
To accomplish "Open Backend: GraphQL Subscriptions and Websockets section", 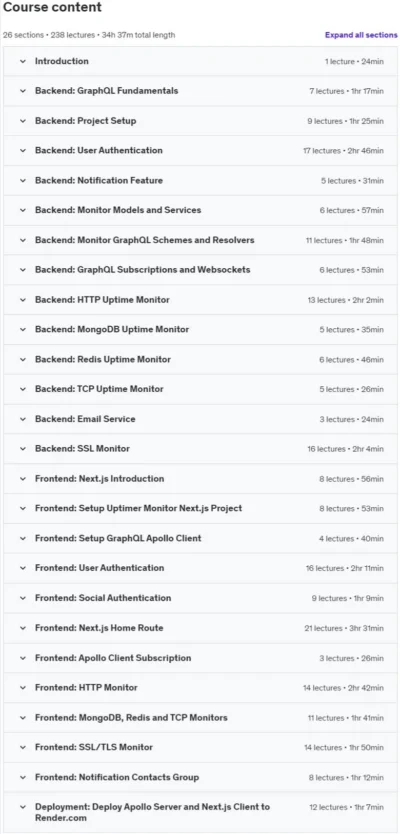I will click(x=201, y=270).
